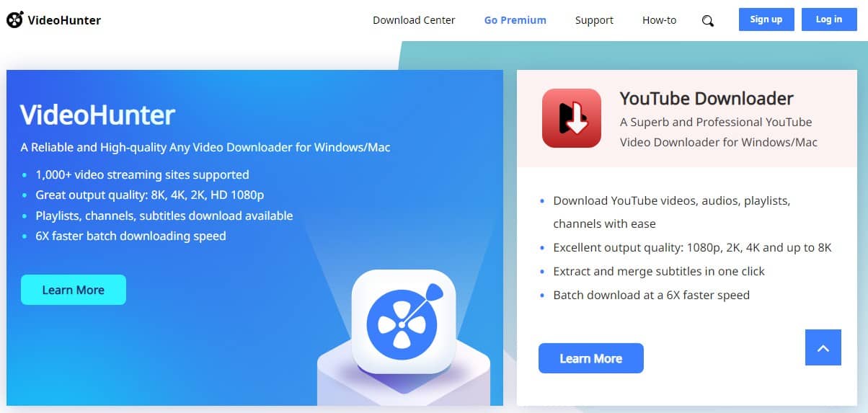This screenshot has height=413, width=868.
Task: Click the Sign up button
Action: coord(766,19)
